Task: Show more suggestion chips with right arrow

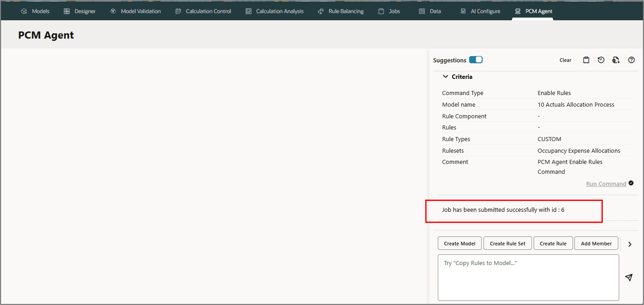Action: pos(630,244)
